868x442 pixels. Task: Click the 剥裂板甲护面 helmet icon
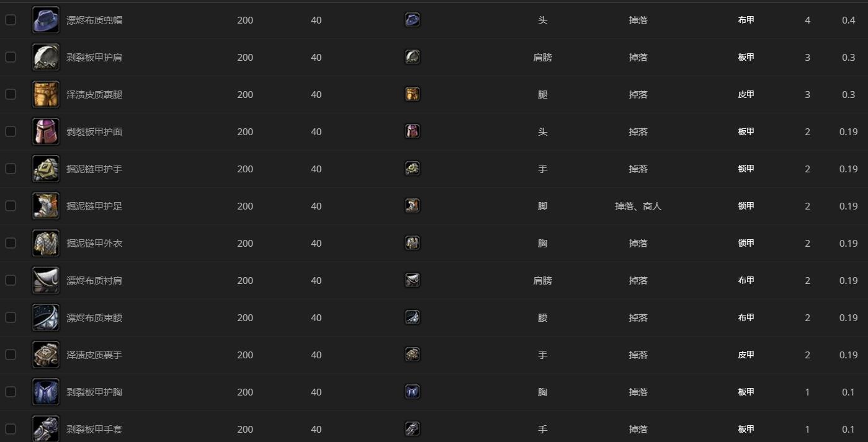coord(45,131)
